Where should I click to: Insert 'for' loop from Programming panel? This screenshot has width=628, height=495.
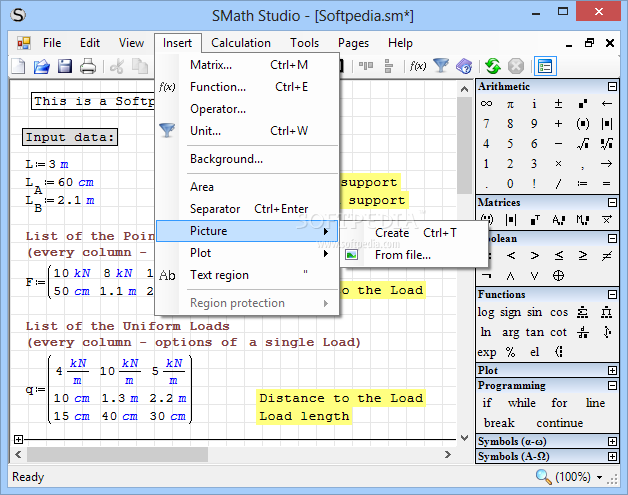559,403
